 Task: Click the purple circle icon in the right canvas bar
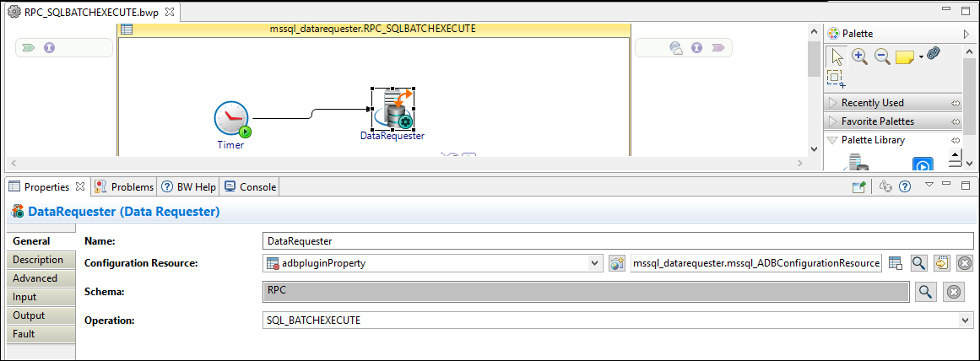(697, 47)
